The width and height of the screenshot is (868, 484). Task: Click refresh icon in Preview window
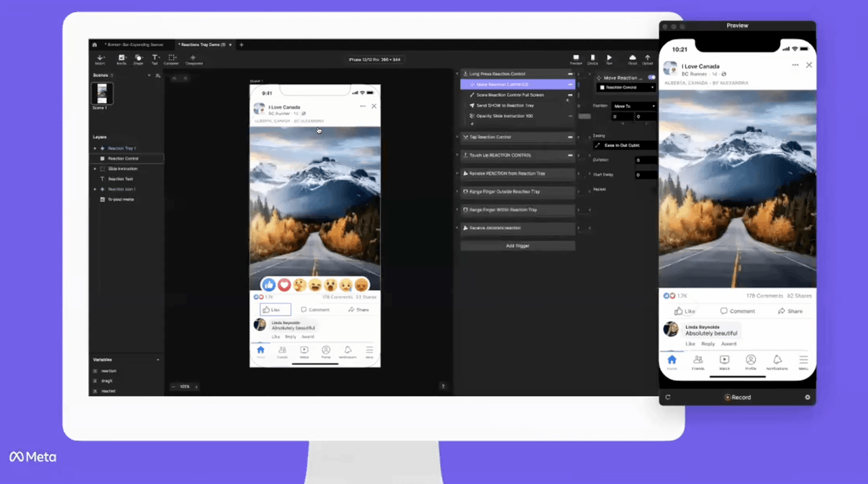(x=668, y=397)
